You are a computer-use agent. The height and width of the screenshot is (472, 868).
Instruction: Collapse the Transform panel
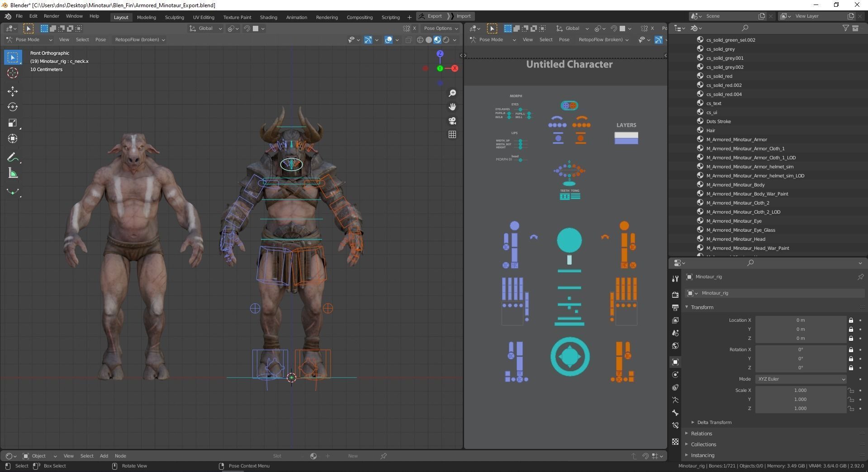[x=702, y=307]
